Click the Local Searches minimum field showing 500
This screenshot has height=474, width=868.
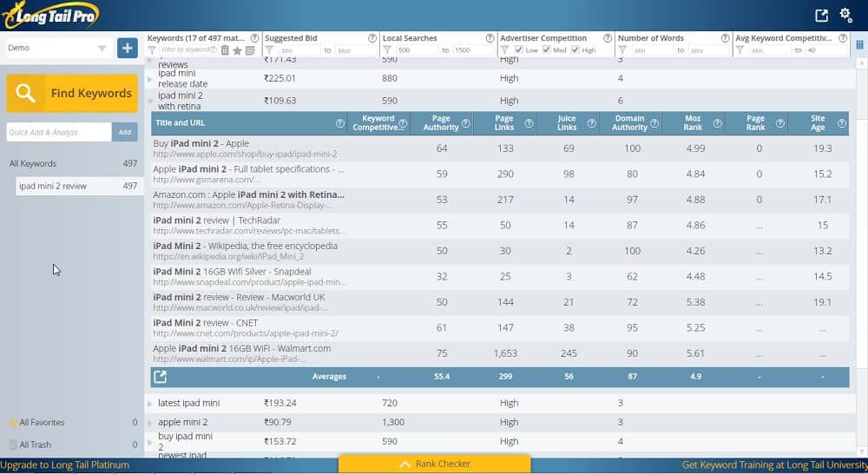[x=418, y=50]
